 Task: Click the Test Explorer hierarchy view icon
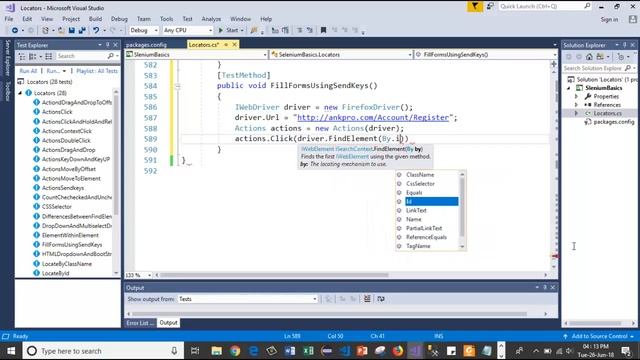point(22,56)
